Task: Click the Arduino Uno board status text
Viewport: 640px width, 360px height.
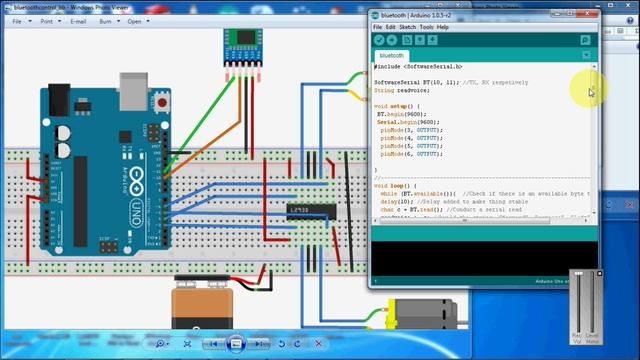Action: click(x=552, y=281)
